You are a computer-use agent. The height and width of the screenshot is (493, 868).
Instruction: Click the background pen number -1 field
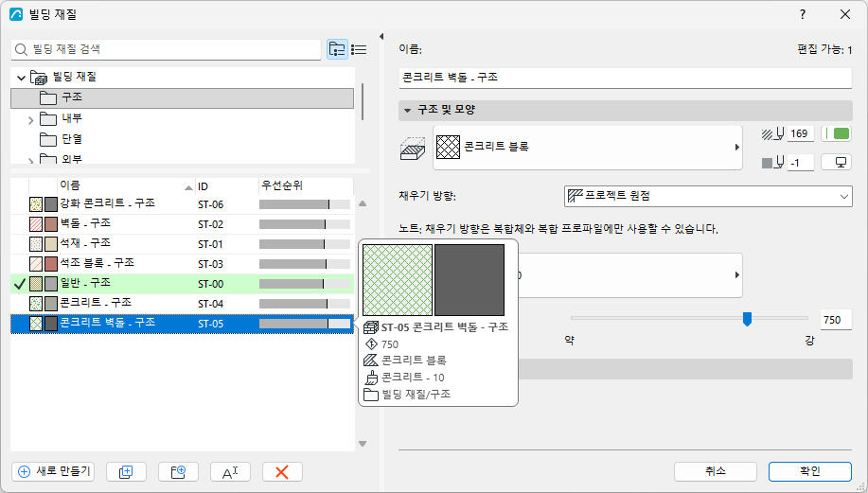pyautogui.click(x=800, y=163)
